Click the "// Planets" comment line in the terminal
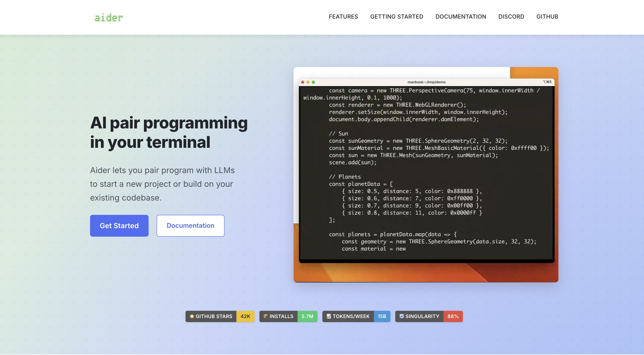Viewport: 644px width, 355px height. pyautogui.click(x=345, y=177)
